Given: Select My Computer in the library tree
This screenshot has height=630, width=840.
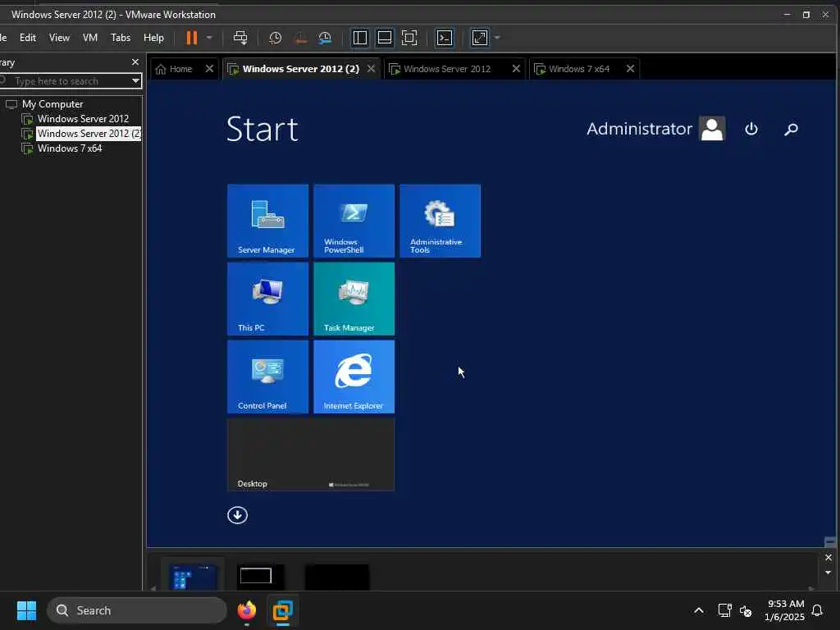Looking at the screenshot, I should [x=52, y=104].
